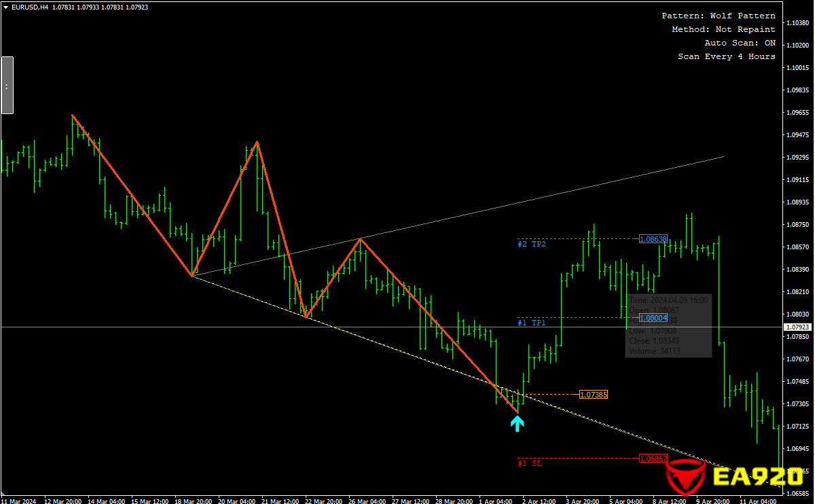Click the bottom time scale axis

click(x=407, y=501)
